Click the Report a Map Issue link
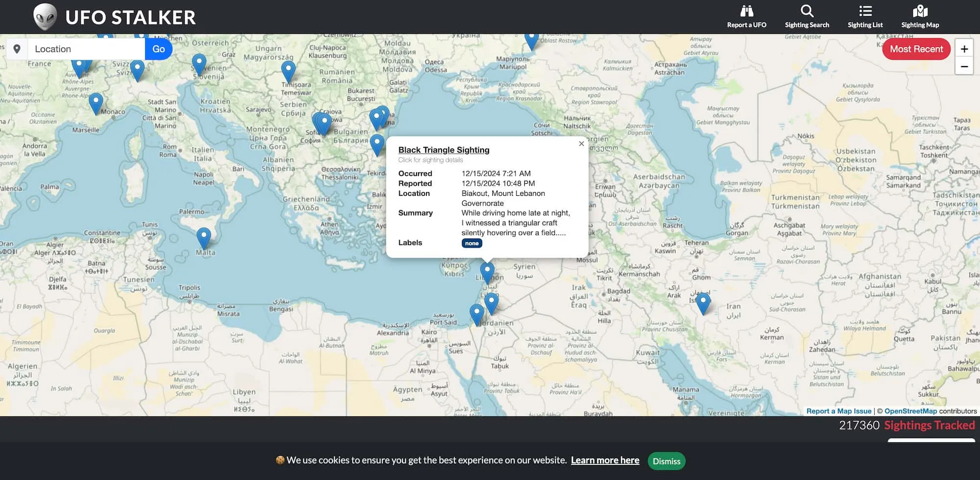Viewport: 980px width, 480px height. [838, 411]
